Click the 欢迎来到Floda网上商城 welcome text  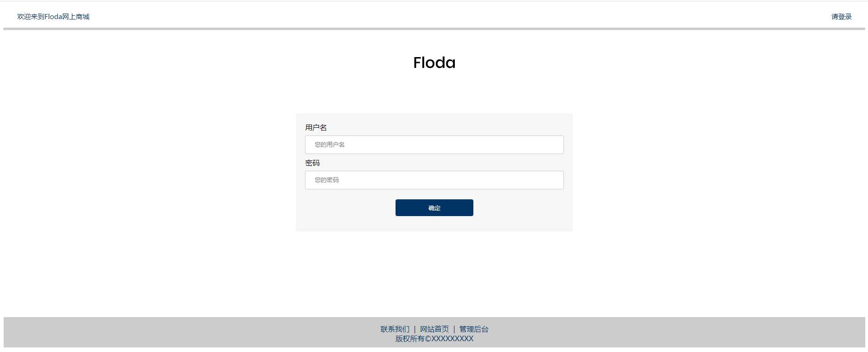(53, 17)
